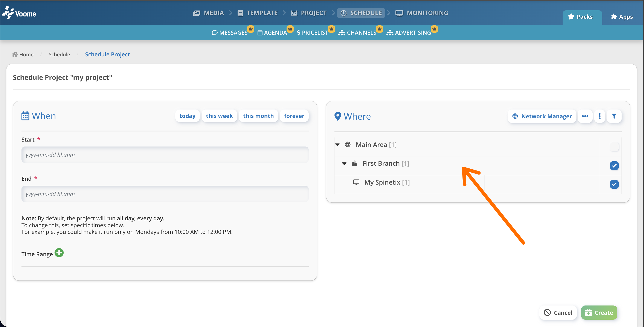Focus the Start date field
Screen dimensions: 644x327
pos(165,155)
